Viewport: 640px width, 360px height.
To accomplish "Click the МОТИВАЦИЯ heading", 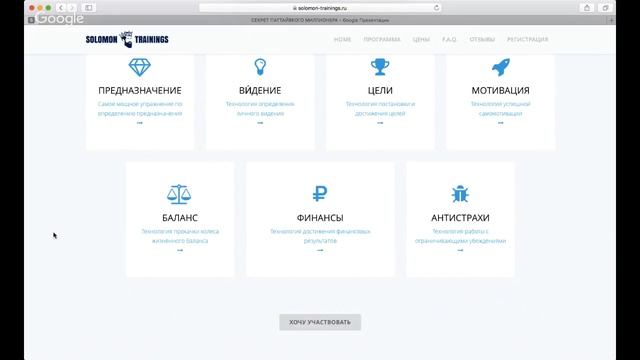I will point(500,90).
